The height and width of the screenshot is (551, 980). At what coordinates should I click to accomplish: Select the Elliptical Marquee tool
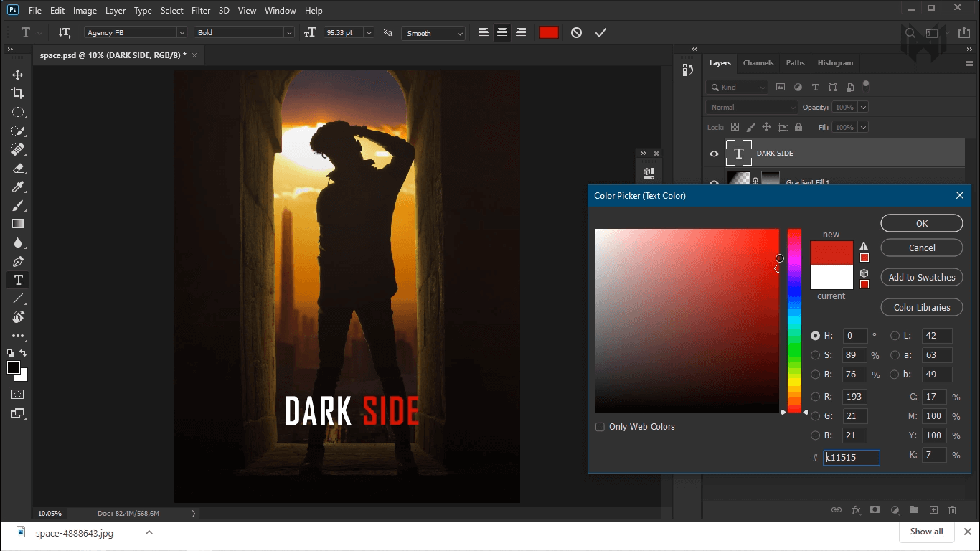[18, 112]
